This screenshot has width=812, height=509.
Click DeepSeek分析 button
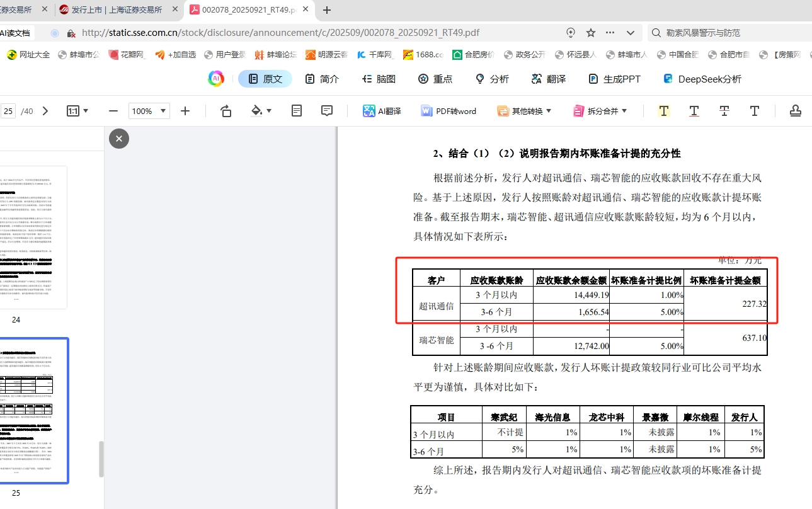(x=702, y=79)
